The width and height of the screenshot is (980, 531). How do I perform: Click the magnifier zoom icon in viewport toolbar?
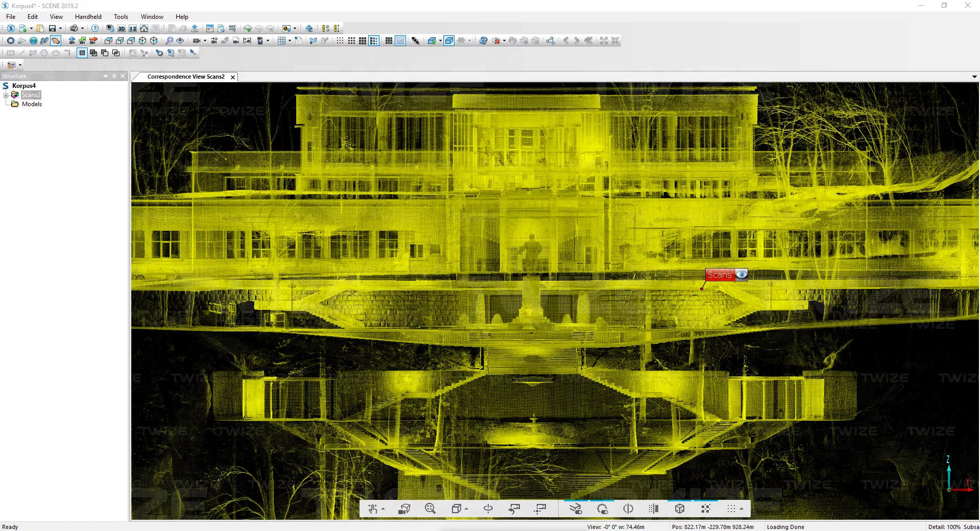pos(430,509)
